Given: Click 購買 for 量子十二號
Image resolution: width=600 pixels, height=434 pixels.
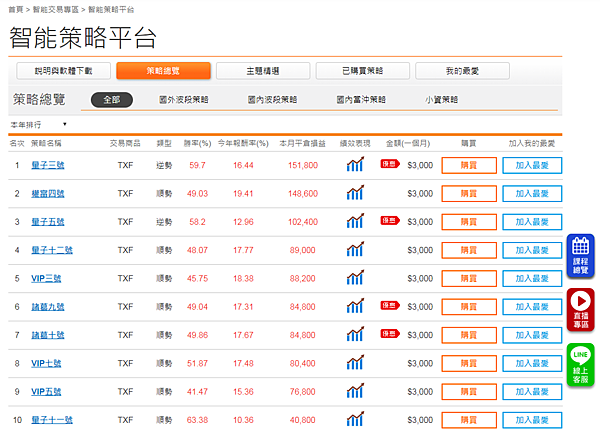Looking at the screenshot, I should tap(469, 250).
